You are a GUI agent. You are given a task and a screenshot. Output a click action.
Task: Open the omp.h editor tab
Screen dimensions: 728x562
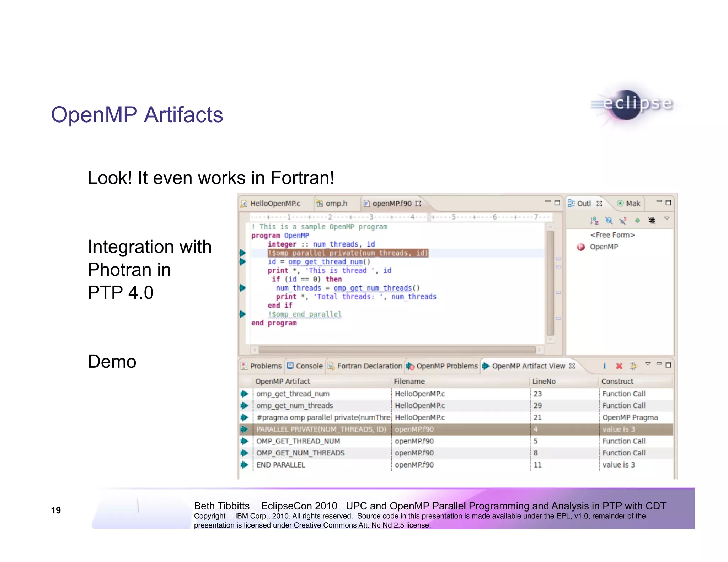[x=332, y=203]
